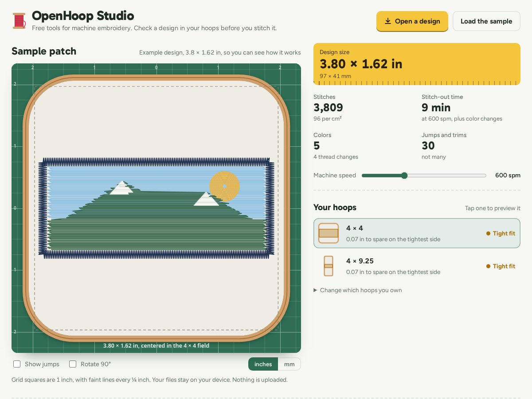The image size is (532, 399).
Task: Click the 3,809 stitches value
Action: click(328, 108)
